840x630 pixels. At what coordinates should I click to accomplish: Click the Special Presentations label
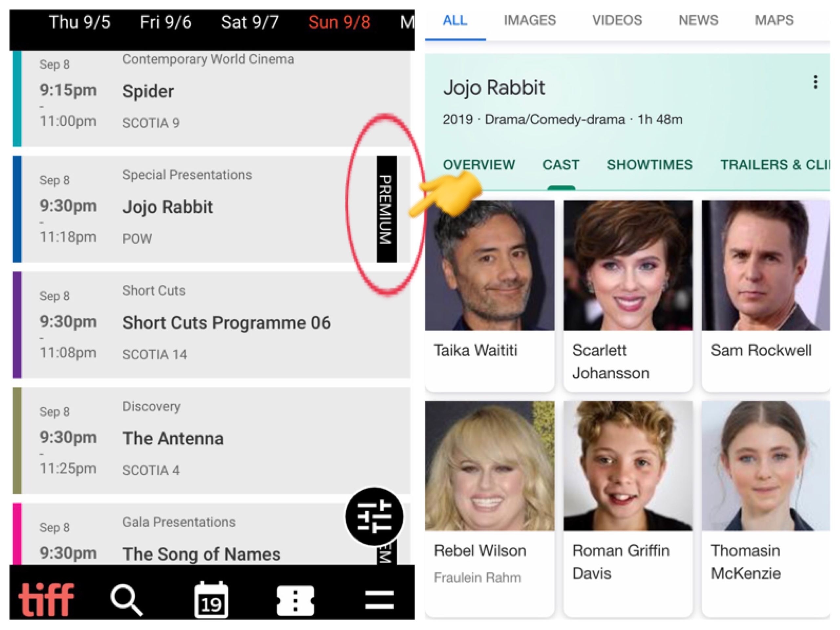click(x=187, y=175)
